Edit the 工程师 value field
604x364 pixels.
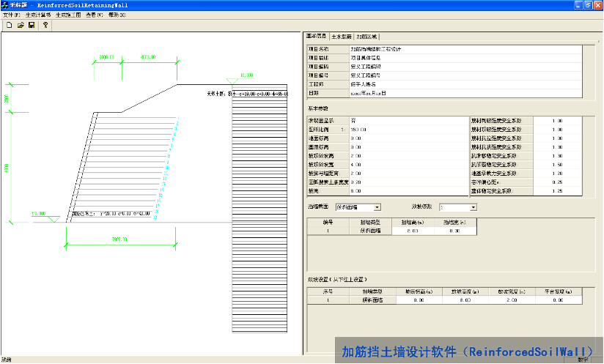465,84
